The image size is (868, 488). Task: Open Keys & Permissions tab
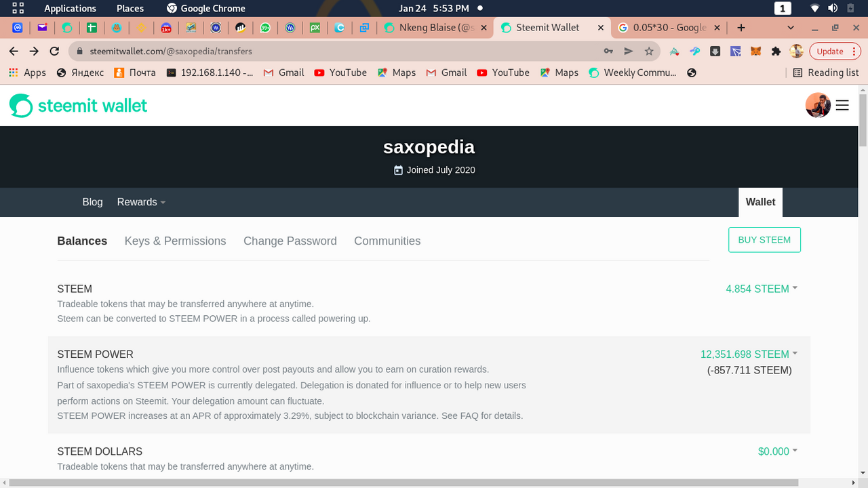pyautogui.click(x=175, y=241)
